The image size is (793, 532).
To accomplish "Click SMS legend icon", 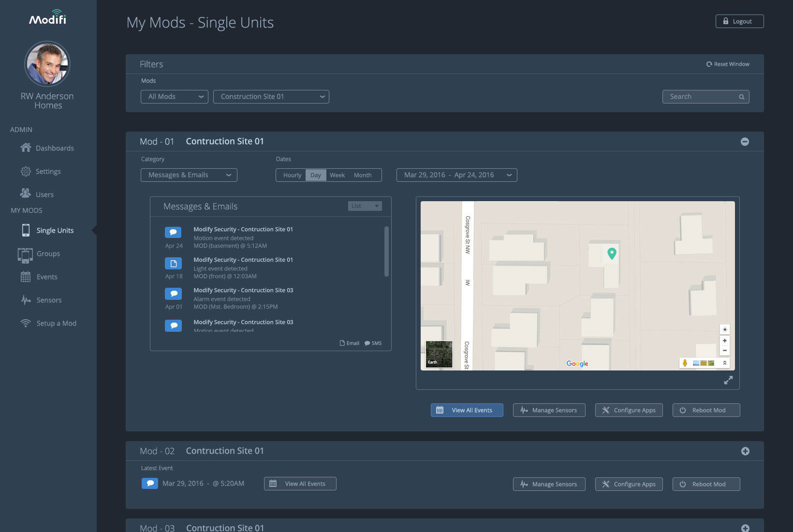I will click(367, 343).
